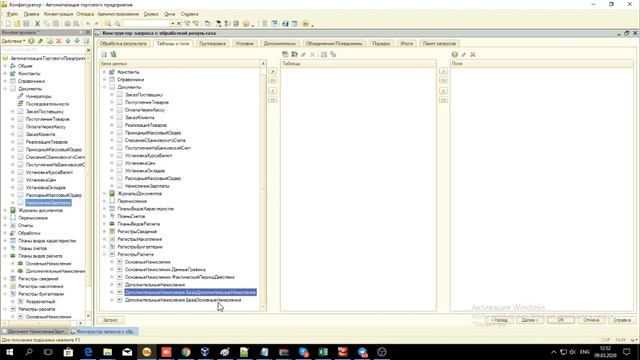This screenshot has width=640, height=360.
Task: Click the remove-all-fields double left arrow button
Action: click(x=443, y=100)
